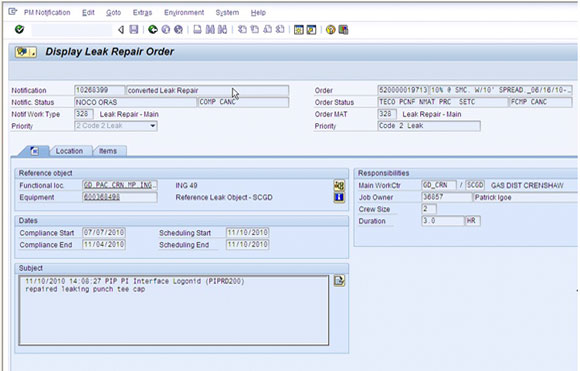
Task: Open Customize Local Layout icon
Action: [x=343, y=30]
